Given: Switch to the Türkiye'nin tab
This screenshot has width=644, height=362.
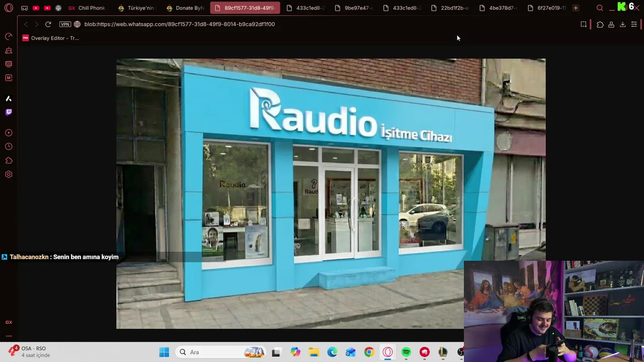Looking at the screenshot, I should 136,8.
